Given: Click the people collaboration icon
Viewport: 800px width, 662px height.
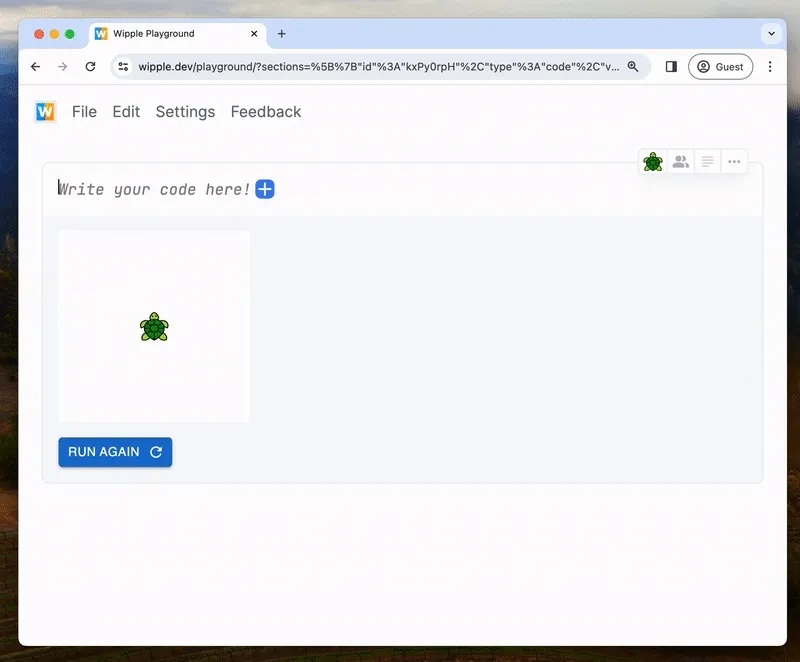Looking at the screenshot, I should click(681, 162).
